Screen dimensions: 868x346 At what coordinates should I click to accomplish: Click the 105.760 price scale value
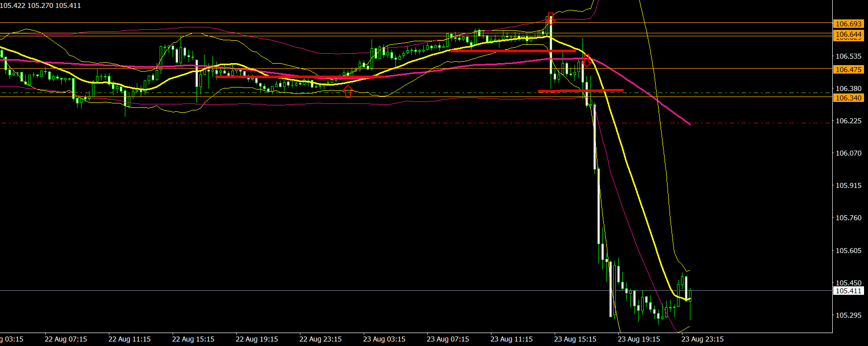point(849,218)
